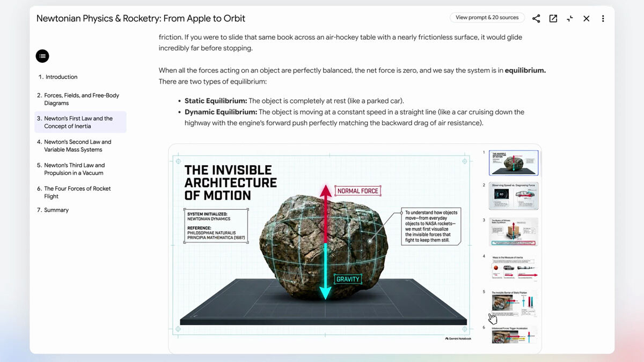Open the three-dot more options menu

(603, 18)
